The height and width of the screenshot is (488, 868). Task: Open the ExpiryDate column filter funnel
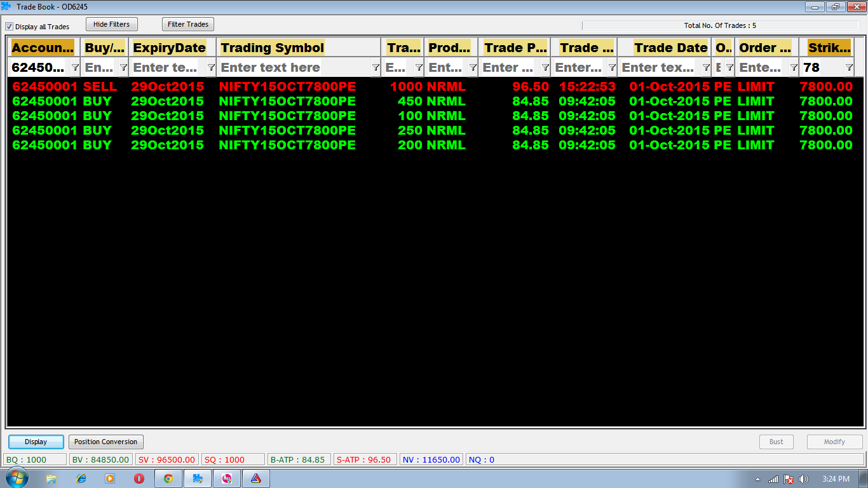(x=211, y=67)
